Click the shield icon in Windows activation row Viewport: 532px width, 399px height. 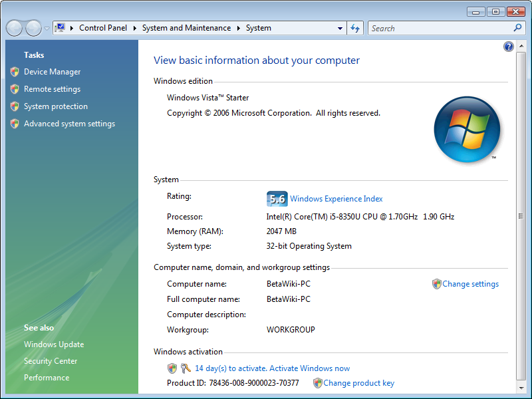(x=172, y=368)
